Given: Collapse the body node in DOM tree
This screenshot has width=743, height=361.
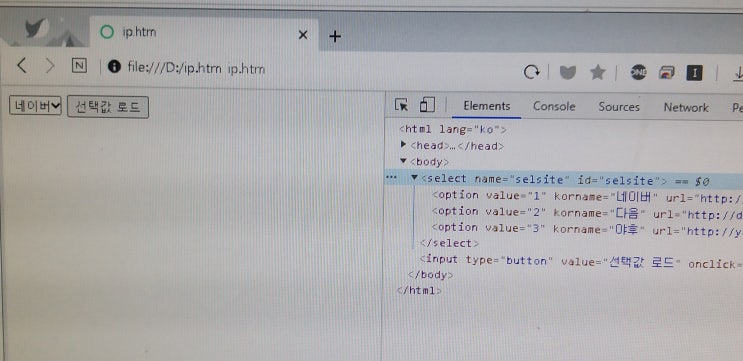Looking at the screenshot, I should (x=403, y=161).
